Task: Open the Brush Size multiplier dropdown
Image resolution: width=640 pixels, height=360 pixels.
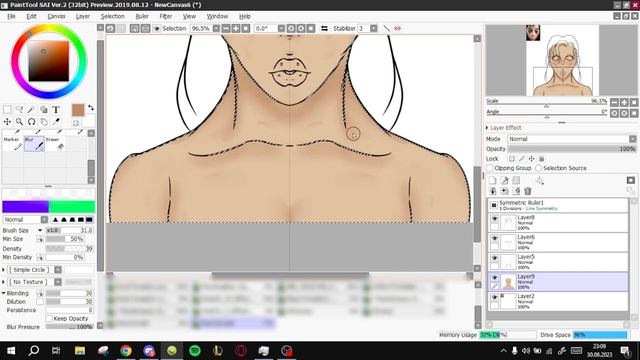Action: 40,231
